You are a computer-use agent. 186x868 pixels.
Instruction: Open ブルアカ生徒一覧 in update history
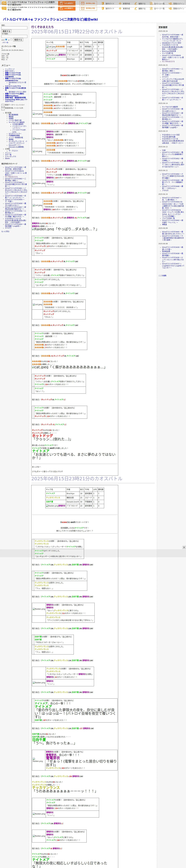click(x=168, y=218)
